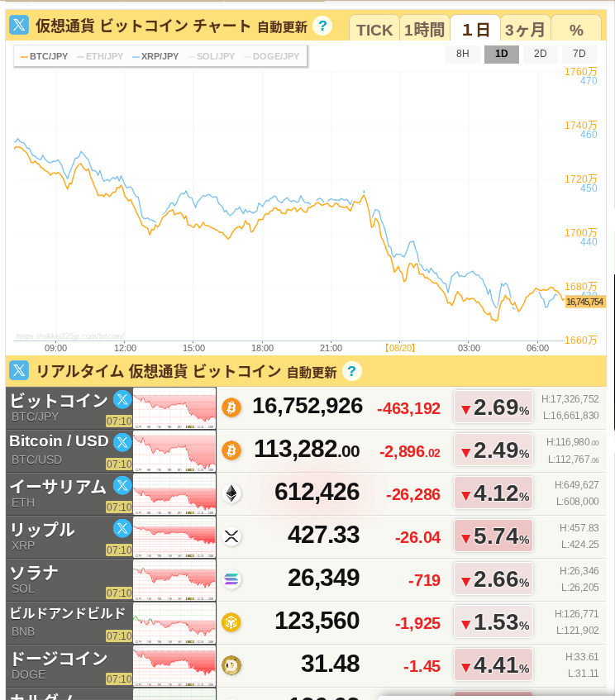Open the ビットコイン BTC/JPY row label

pos(58,401)
